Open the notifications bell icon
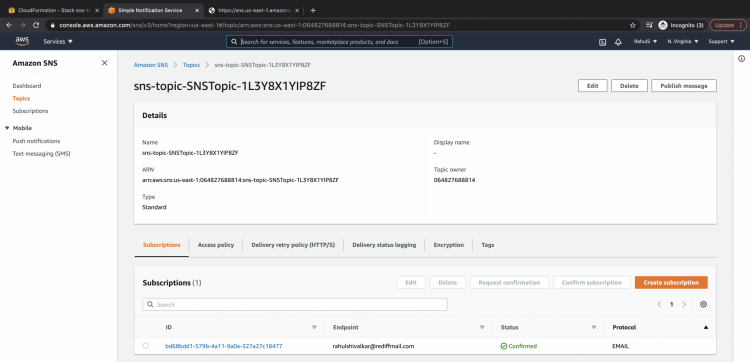 click(618, 42)
